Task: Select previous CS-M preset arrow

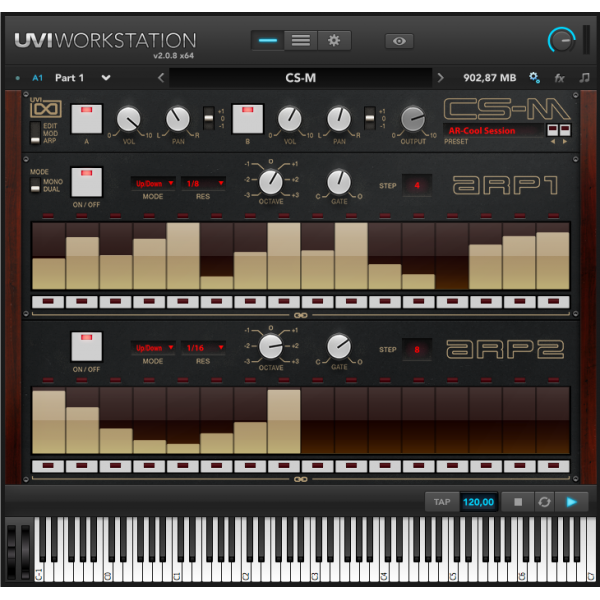Action: click(553, 142)
